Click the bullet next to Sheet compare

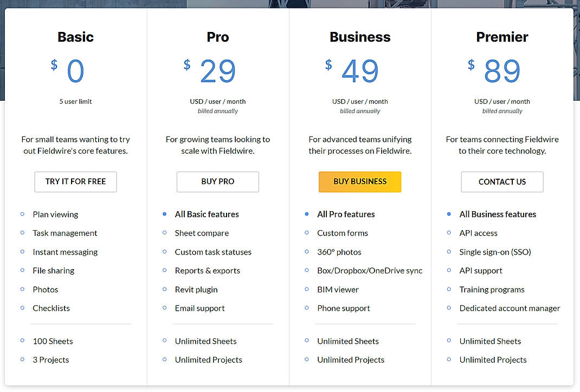164,233
